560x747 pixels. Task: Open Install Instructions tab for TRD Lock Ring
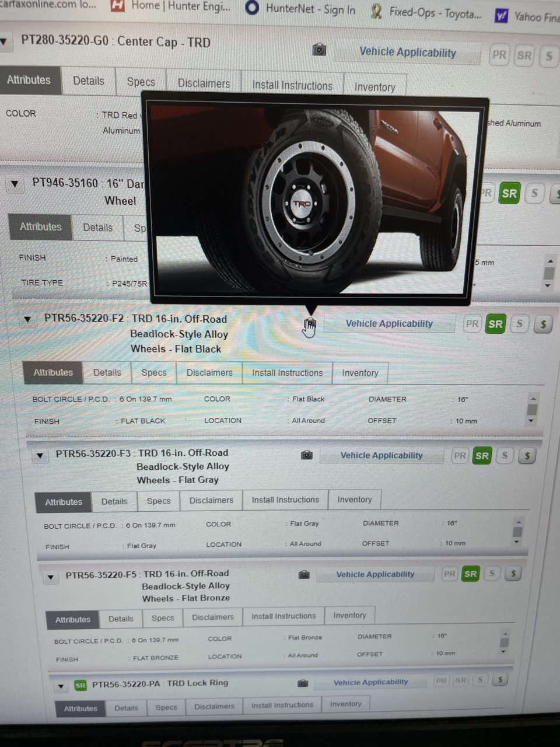282,705
